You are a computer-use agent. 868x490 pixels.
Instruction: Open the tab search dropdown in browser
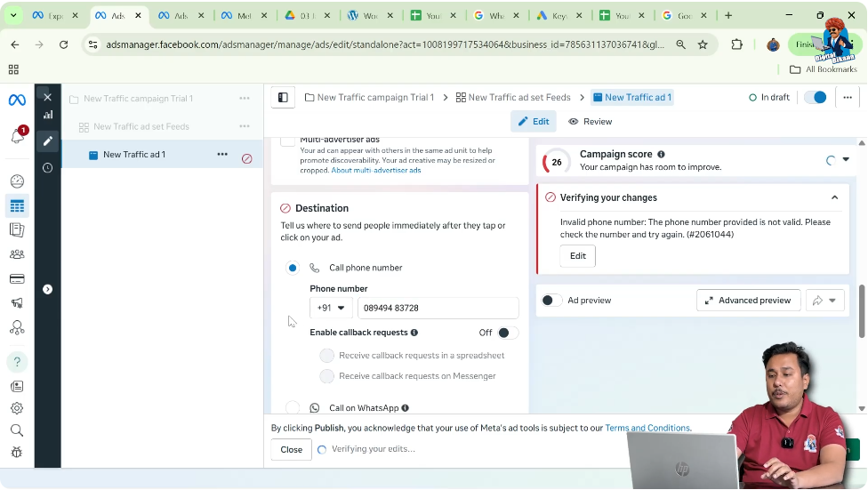pos(13,15)
